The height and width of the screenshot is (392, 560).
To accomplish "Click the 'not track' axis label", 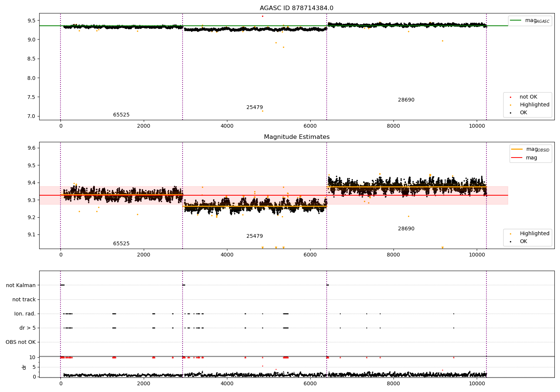I will tap(24, 300).
